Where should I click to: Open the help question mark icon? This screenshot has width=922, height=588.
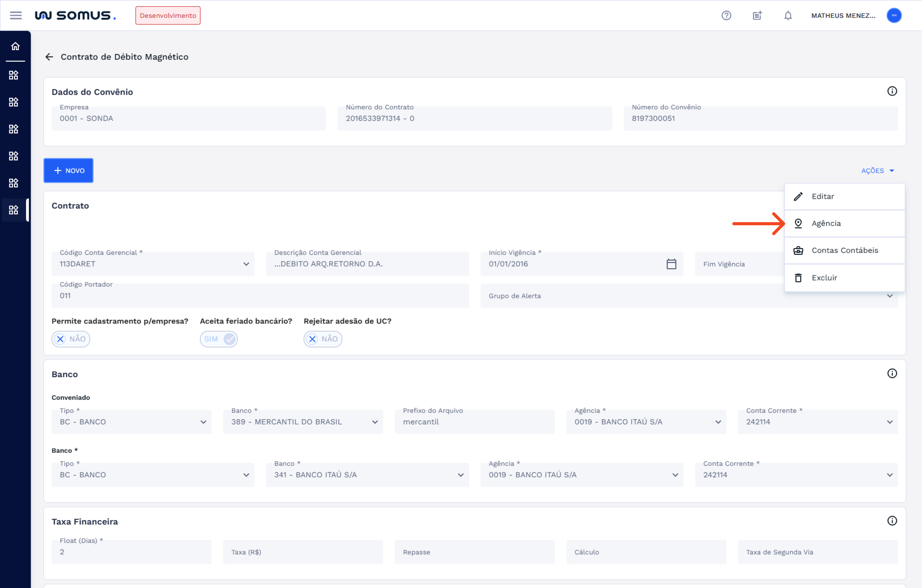coord(726,16)
